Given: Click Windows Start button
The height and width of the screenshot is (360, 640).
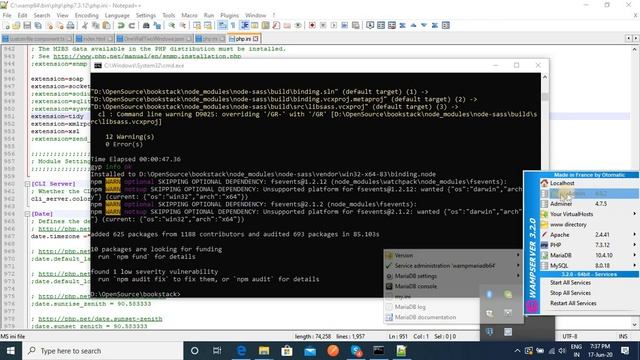Looking at the screenshot, I should [x=11, y=351].
